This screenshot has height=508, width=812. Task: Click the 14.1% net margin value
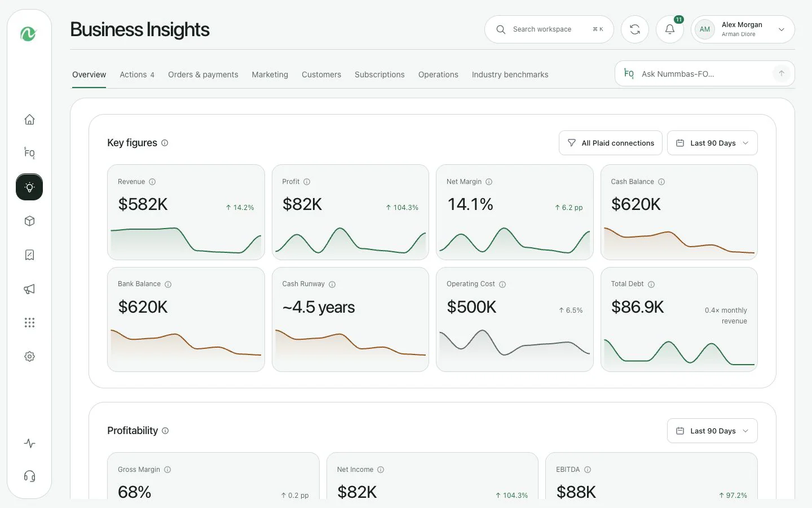470,204
